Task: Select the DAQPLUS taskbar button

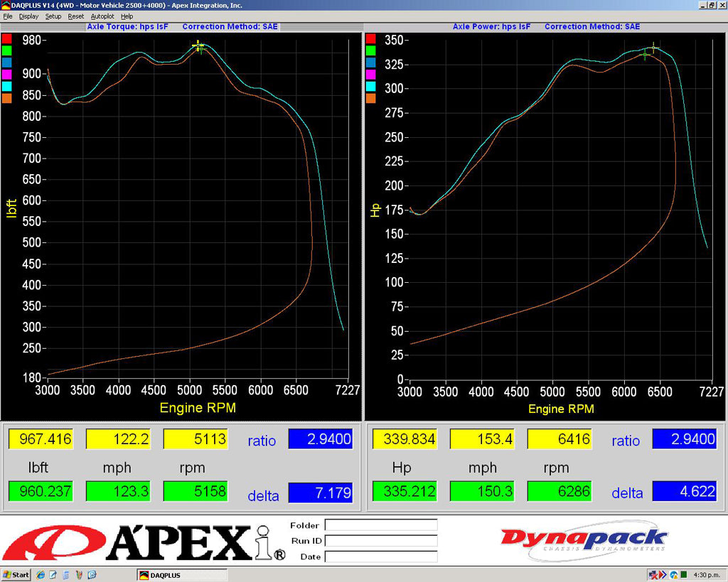Action: tap(181, 574)
